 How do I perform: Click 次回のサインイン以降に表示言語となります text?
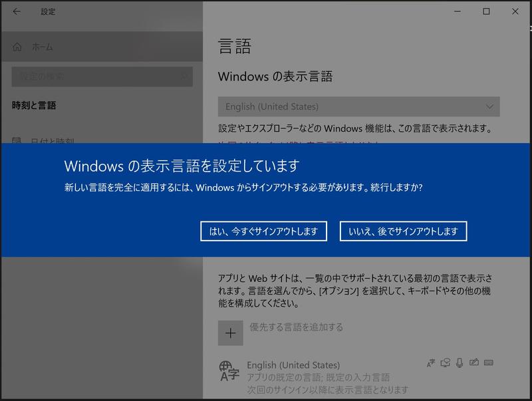click(327, 390)
